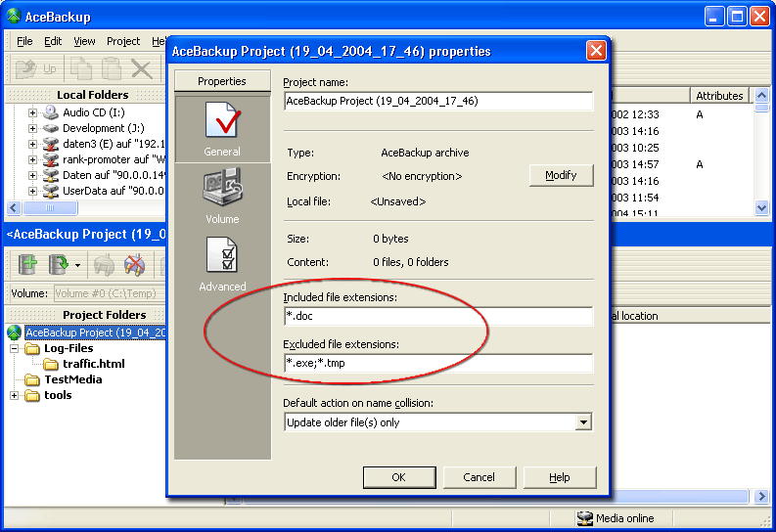Click the Audio CD (I:) drive icon

(x=51, y=112)
